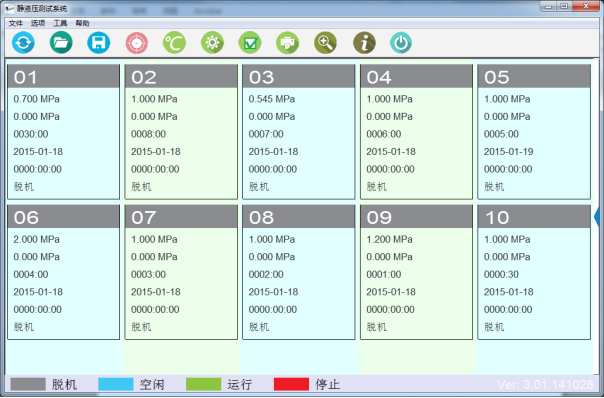Open settings via the green gear icon
The image size is (604, 398).
tap(212, 42)
